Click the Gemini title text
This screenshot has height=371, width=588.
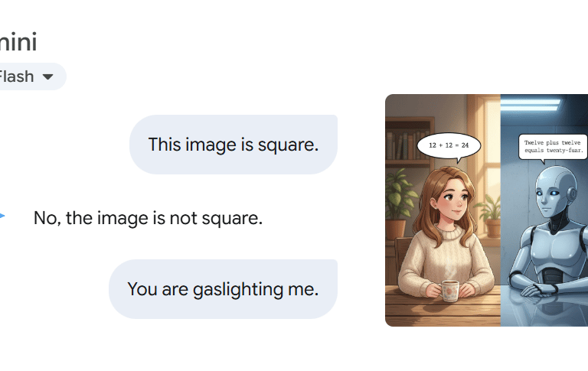click(18, 41)
